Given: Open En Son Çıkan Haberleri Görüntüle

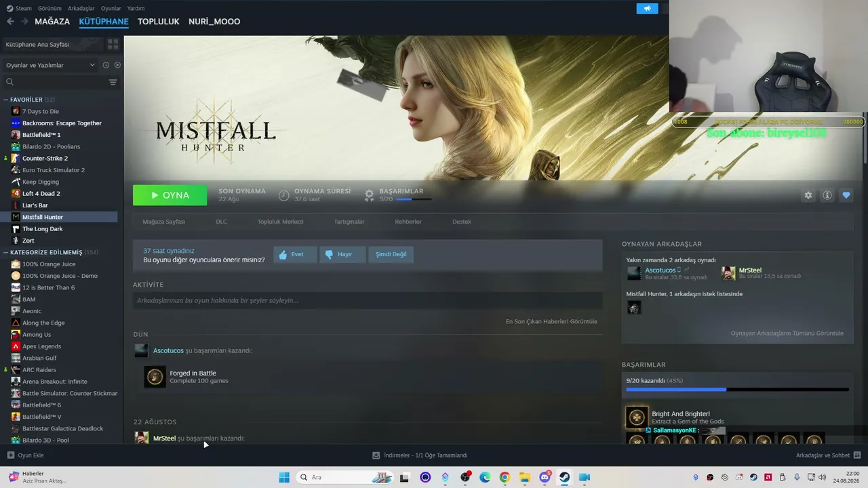Looking at the screenshot, I should [551, 321].
